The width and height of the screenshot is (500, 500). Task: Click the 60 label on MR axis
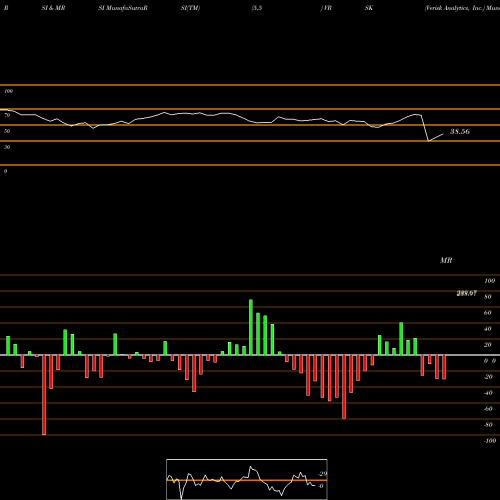tap(488, 313)
